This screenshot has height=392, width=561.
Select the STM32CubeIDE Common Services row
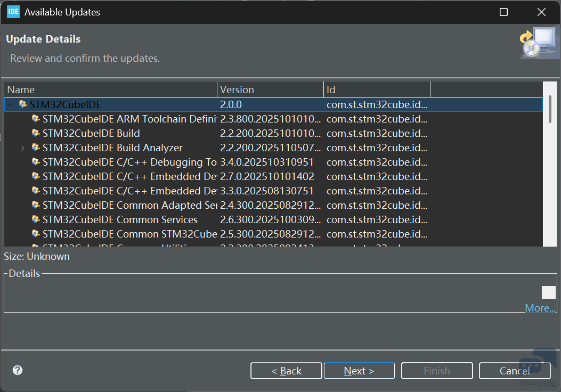click(x=120, y=219)
